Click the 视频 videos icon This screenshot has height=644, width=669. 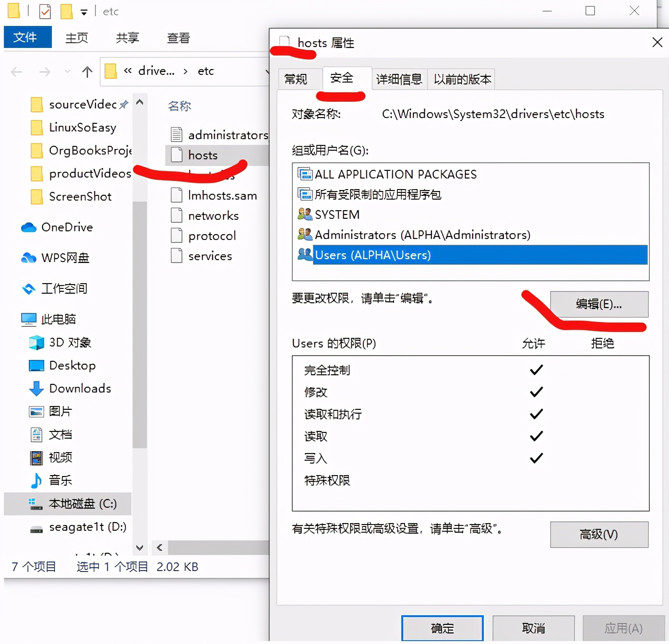[36, 458]
